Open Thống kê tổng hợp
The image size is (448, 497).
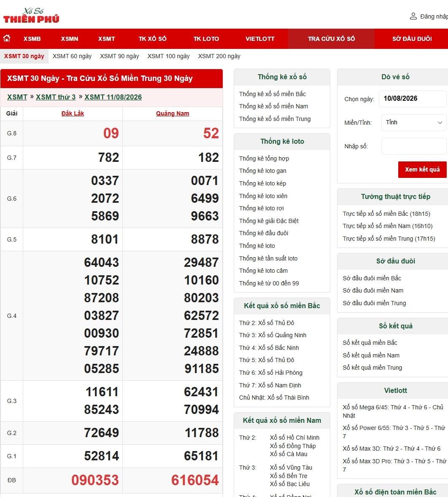[264, 159]
